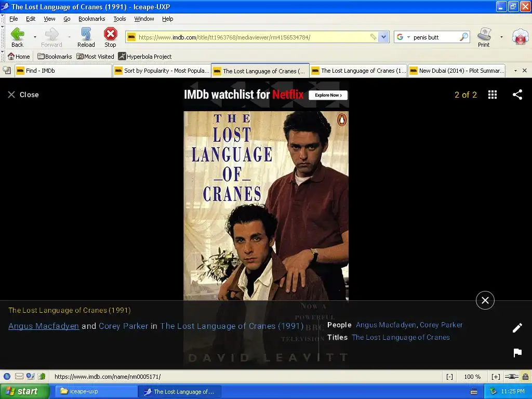Switch to New Dubai (2014) tab
Image resolution: width=532 pixels, height=399 pixels.
(x=457, y=71)
